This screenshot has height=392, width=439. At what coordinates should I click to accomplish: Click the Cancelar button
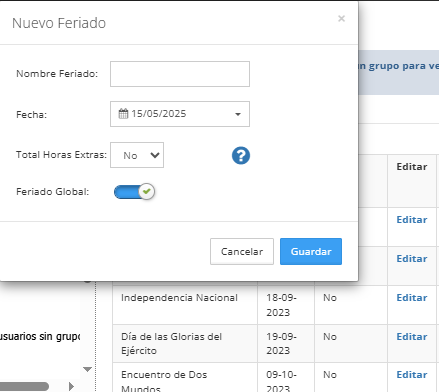242,251
